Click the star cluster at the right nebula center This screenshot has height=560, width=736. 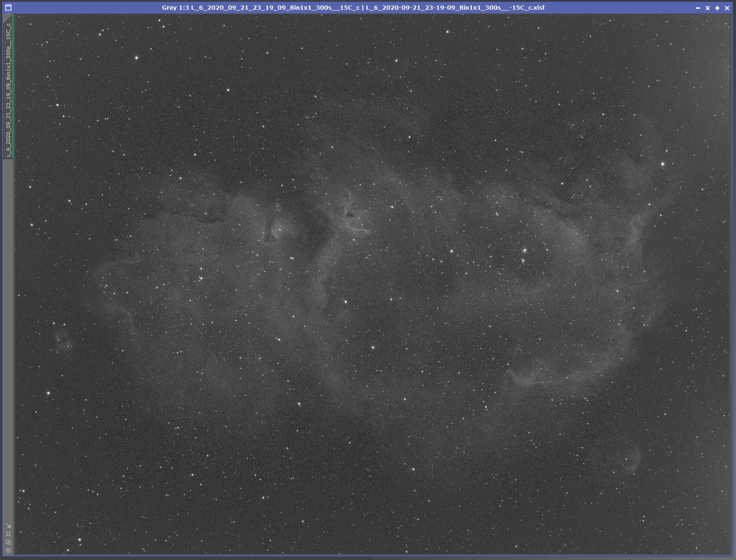[x=524, y=255]
